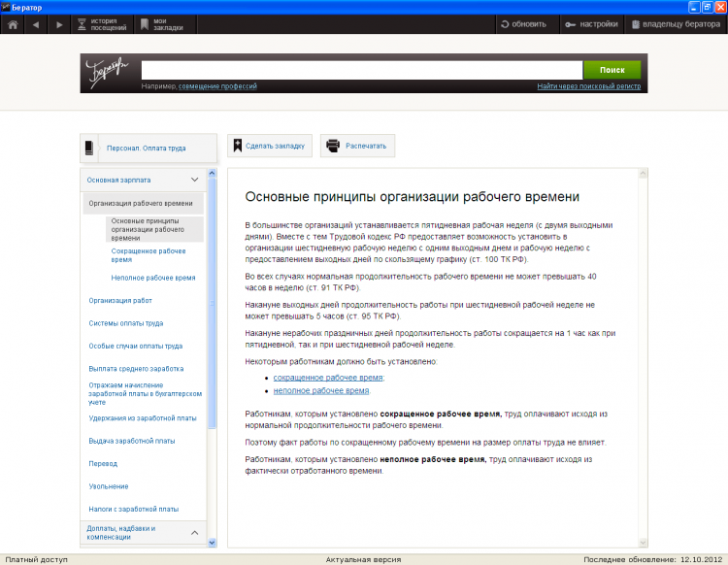The width and height of the screenshot is (728, 565).
Task: Click the bookmark icon on Сделать закладку
Action: coord(237,146)
